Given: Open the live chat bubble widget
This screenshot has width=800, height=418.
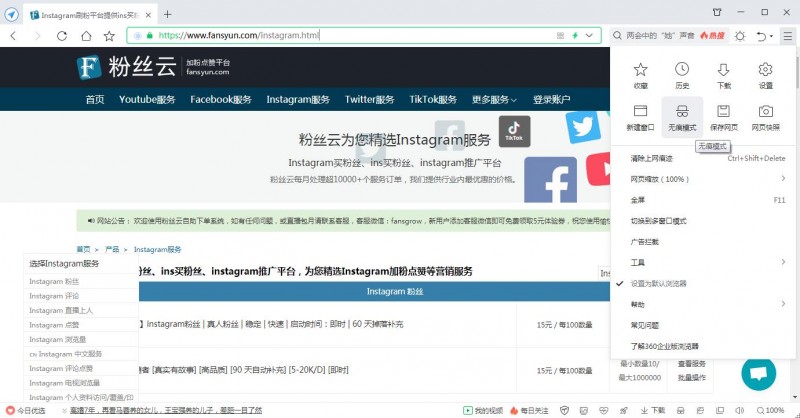Looking at the screenshot, I should pos(759,373).
